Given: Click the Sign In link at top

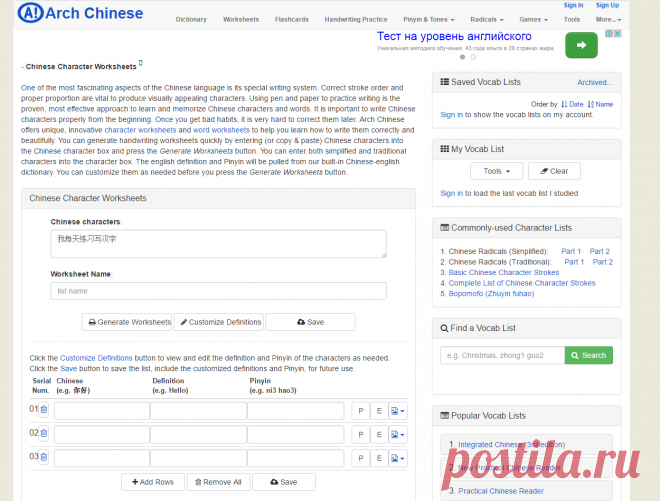Looking at the screenshot, I should tap(573, 5).
